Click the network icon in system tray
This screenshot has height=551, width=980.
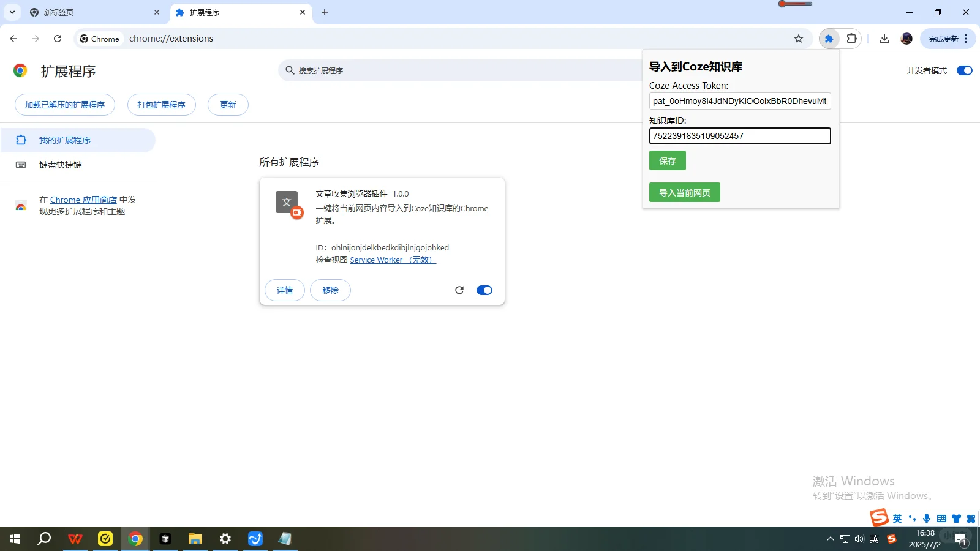845,539
